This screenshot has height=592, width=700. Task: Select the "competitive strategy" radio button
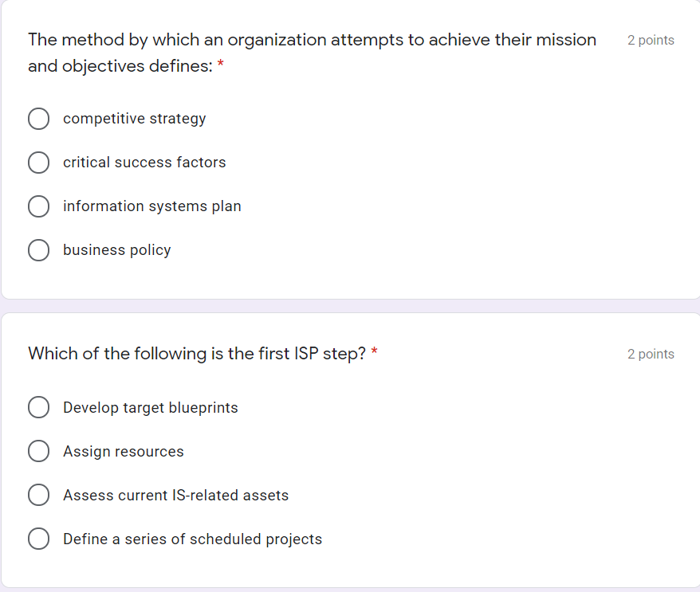click(x=38, y=118)
